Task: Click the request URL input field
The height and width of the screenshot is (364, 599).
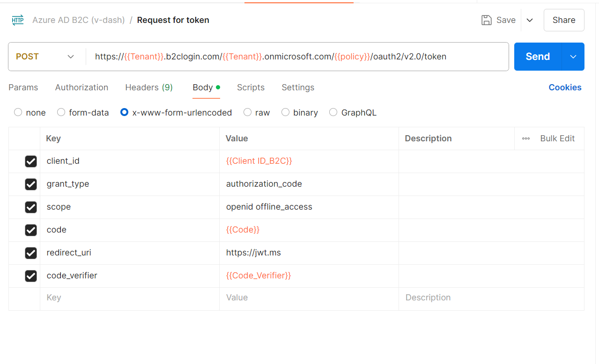Action: [x=297, y=57]
